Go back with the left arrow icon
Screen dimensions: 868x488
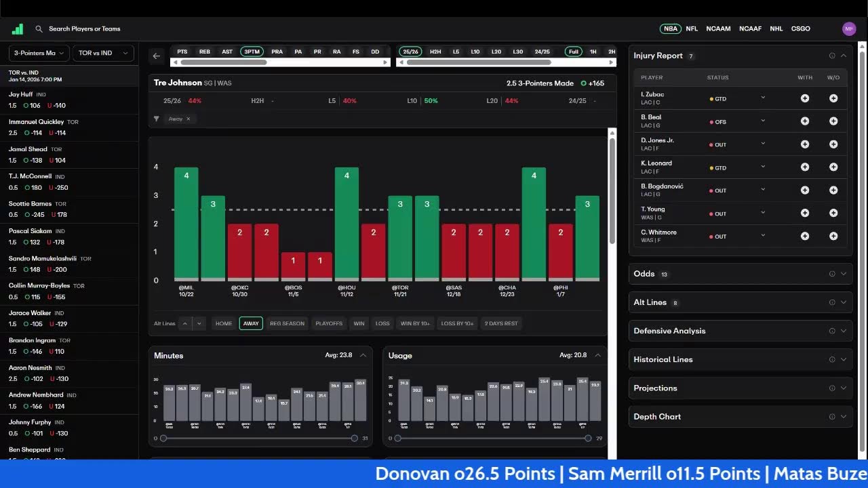[157, 56]
